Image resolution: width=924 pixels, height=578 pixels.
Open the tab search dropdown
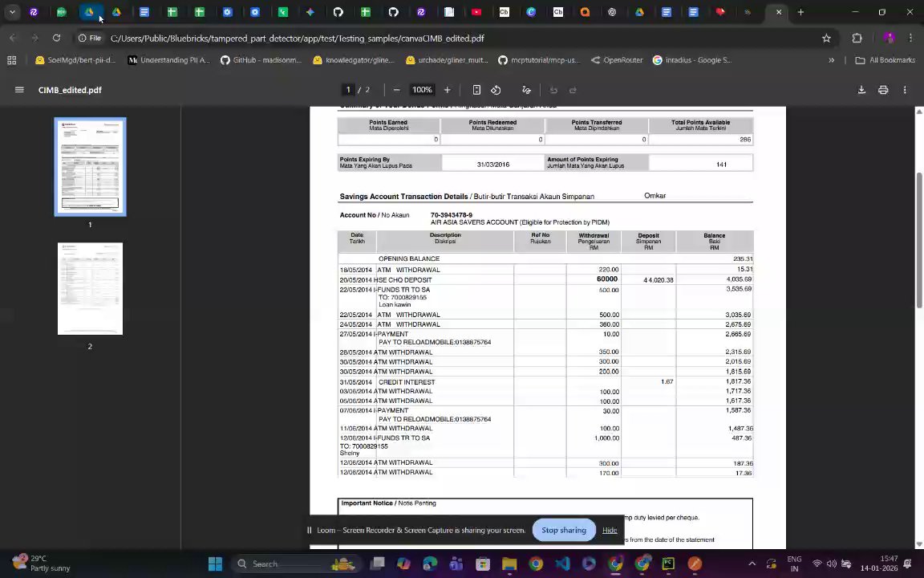(x=12, y=12)
